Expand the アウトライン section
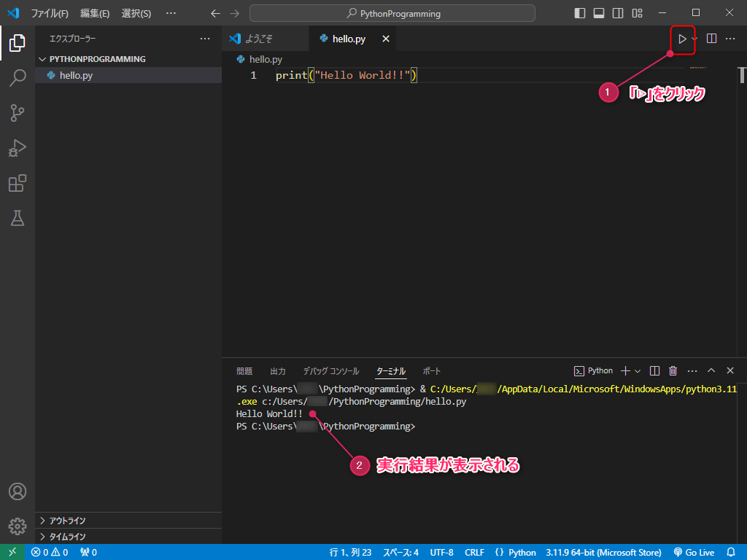Image resolution: width=747 pixels, height=560 pixels. click(67, 521)
